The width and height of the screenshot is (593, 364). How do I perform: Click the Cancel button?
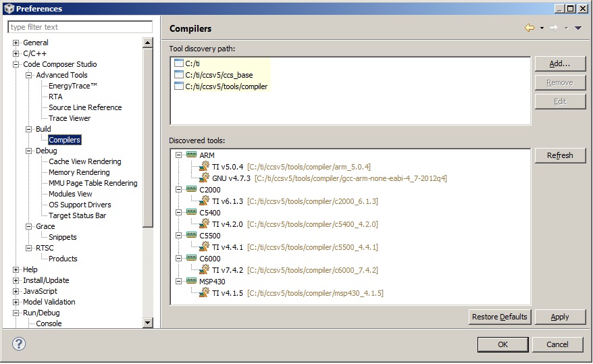(557, 344)
